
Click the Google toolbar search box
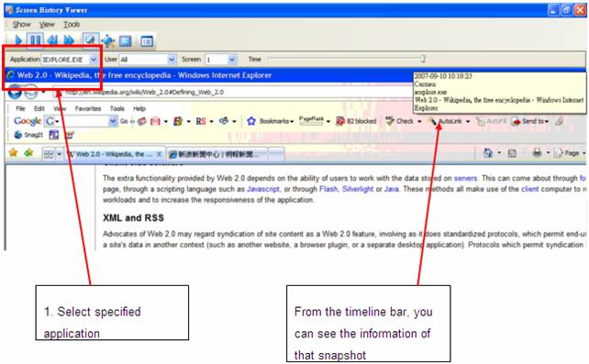click(x=82, y=121)
